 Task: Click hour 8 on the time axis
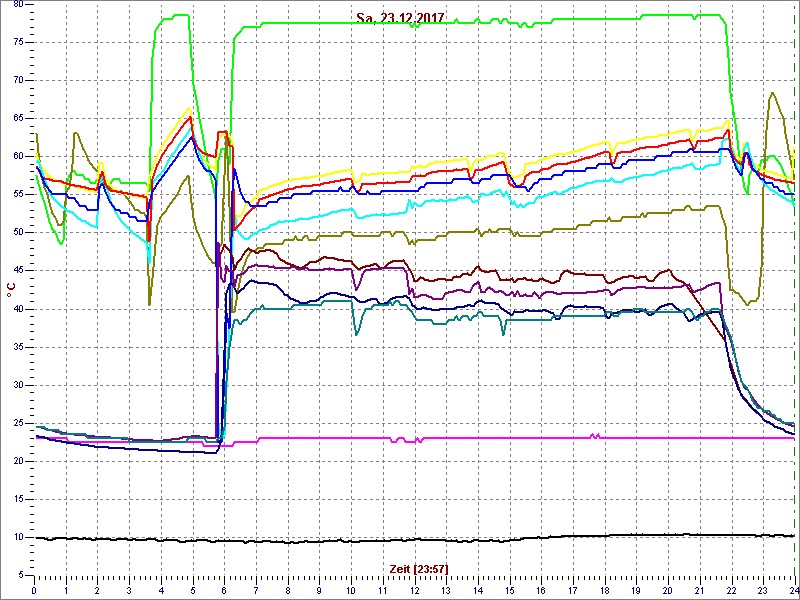point(288,589)
